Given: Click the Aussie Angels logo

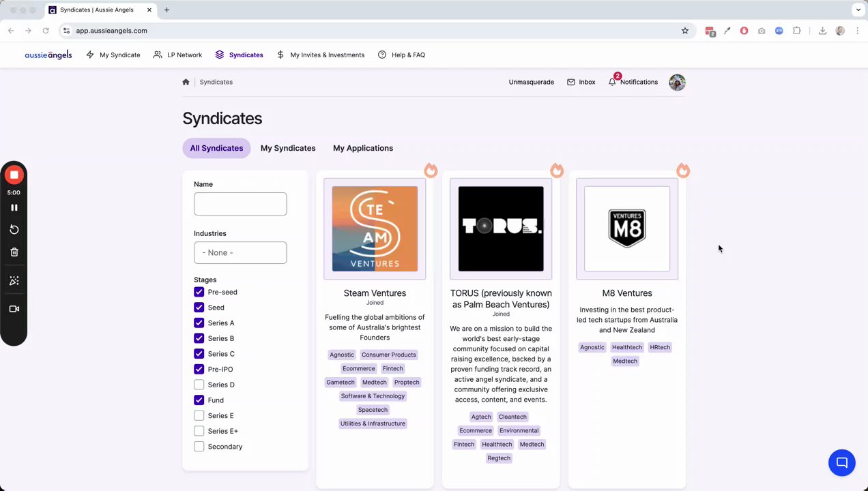Looking at the screenshot, I should click(x=48, y=55).
